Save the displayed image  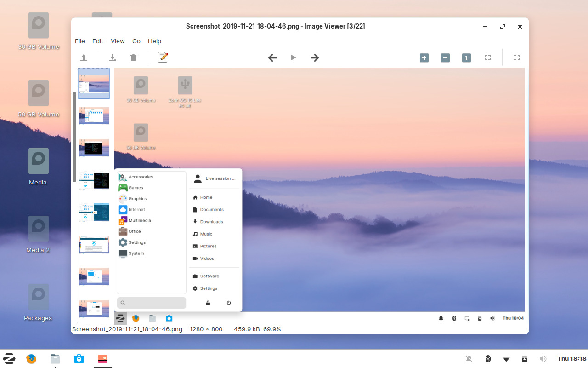coord(112,57)
